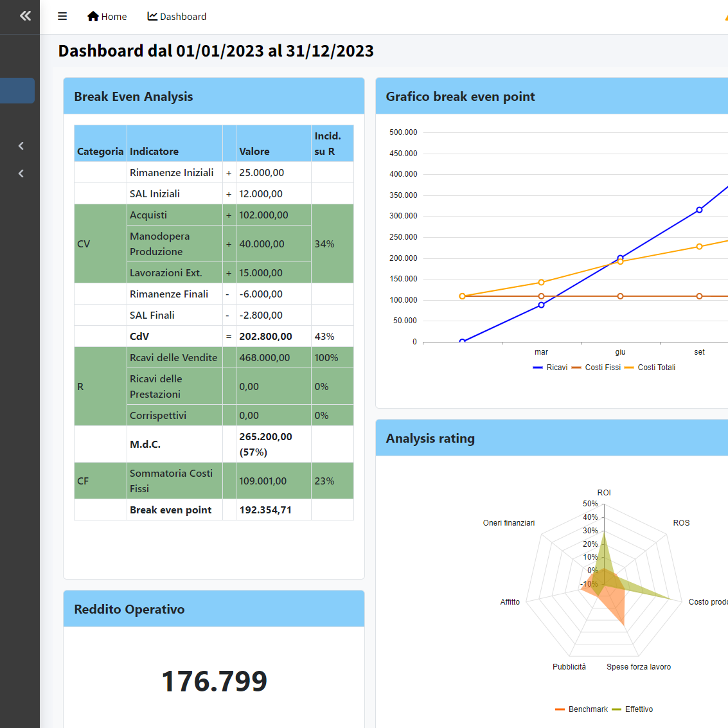Click the hamburger menu icon

click(62, 16)
